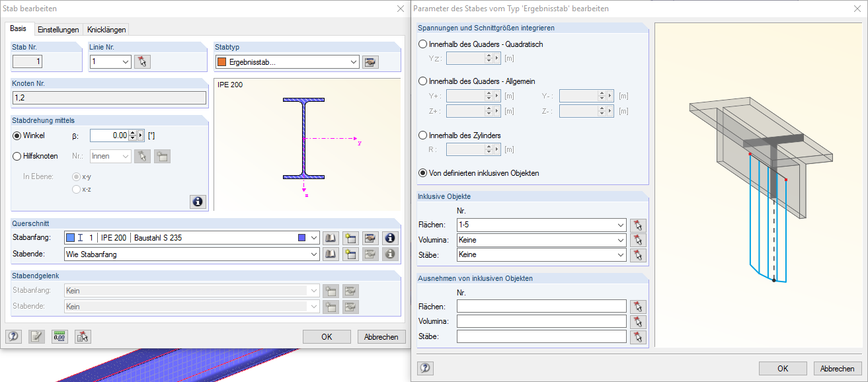This screenshot has width=868, height=382.
Task: Select Winkel rotation option
Action: [x=17, y=135]
